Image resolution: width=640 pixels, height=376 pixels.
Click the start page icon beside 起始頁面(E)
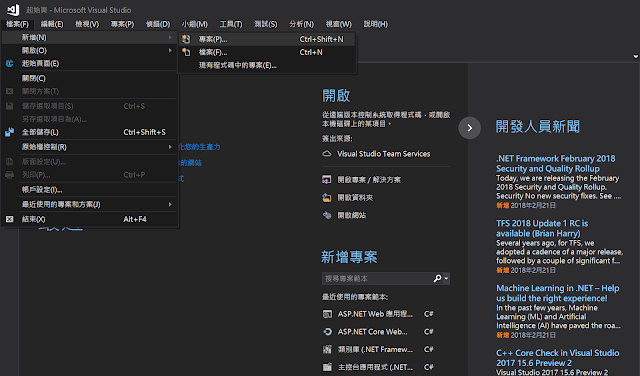coord(9,64)
